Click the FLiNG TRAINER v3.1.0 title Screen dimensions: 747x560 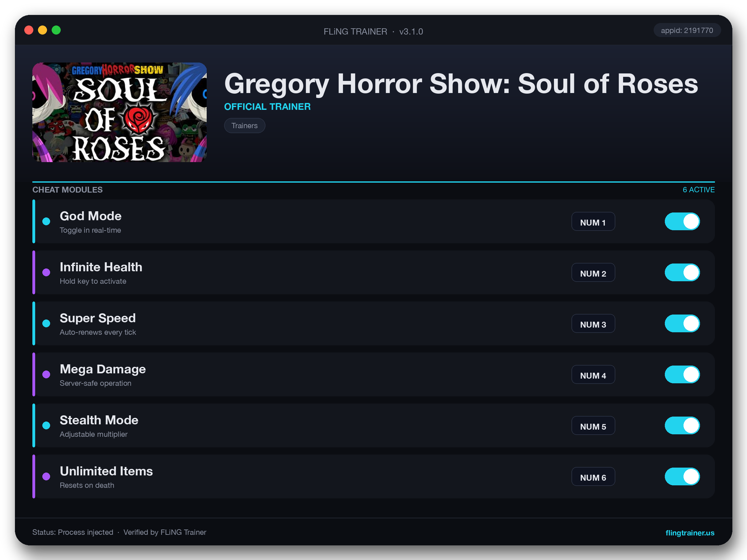pos(373,31)
